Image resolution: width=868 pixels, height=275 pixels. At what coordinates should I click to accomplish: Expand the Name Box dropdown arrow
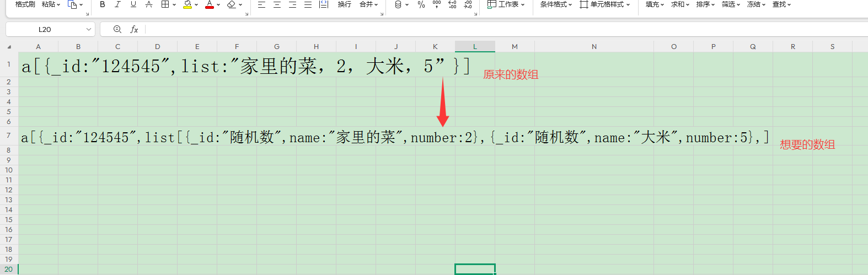point(88,29)
